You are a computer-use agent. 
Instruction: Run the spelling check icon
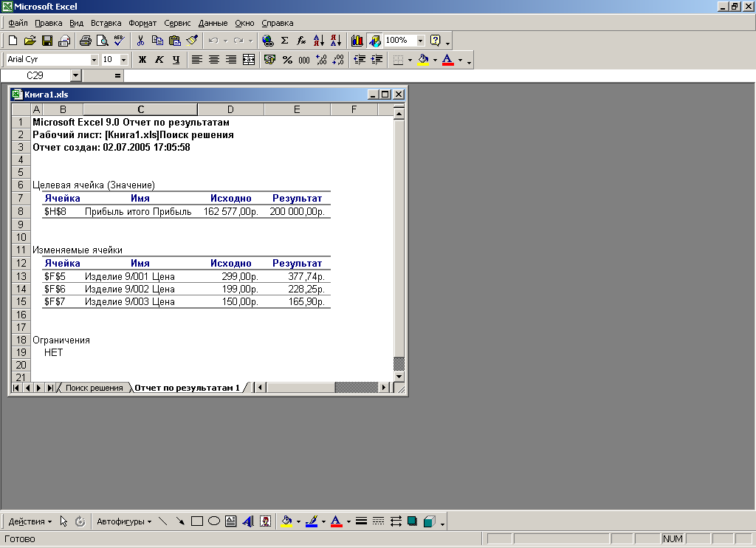[x=119, y=41]
